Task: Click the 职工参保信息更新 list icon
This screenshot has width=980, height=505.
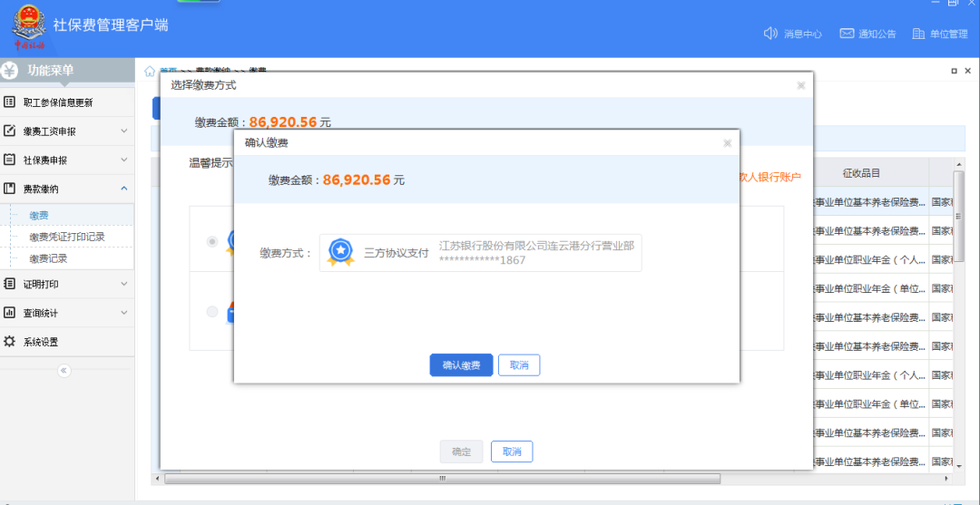Action: tap(9, 102)
